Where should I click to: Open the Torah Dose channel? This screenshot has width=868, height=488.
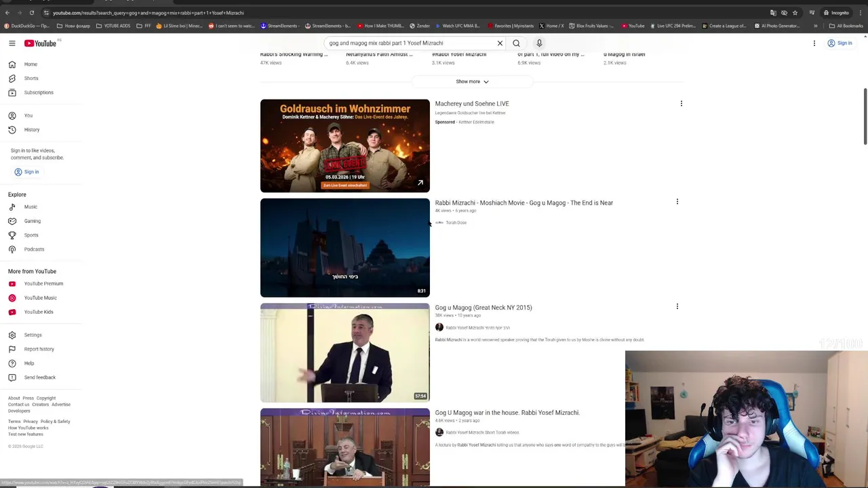(x=456, y=223)
